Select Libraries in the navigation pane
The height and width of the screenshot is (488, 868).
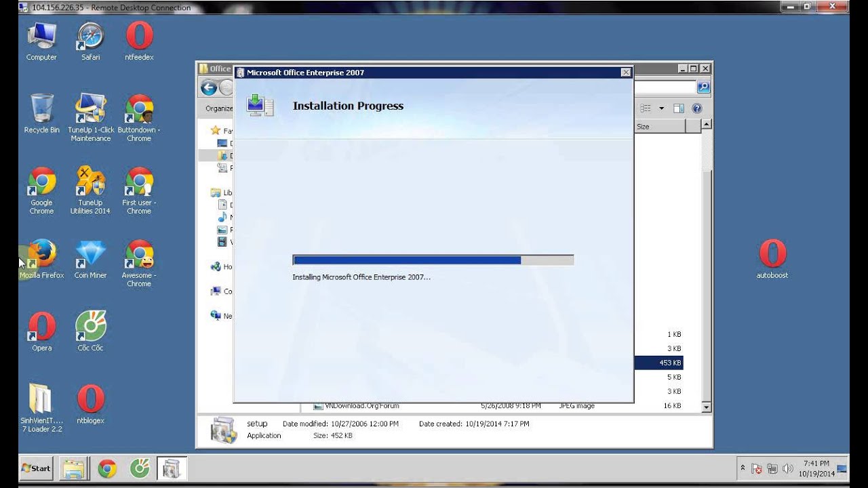click(x=221, y=192)
